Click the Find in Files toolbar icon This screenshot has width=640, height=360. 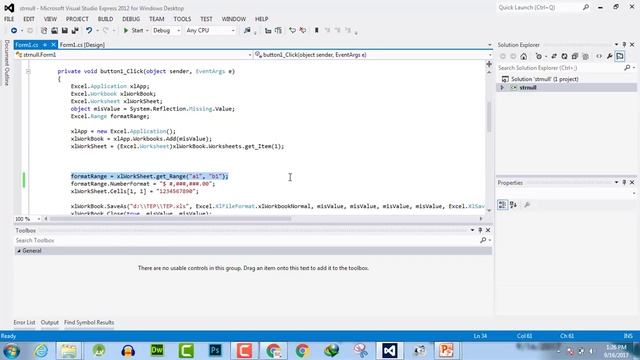247,31
